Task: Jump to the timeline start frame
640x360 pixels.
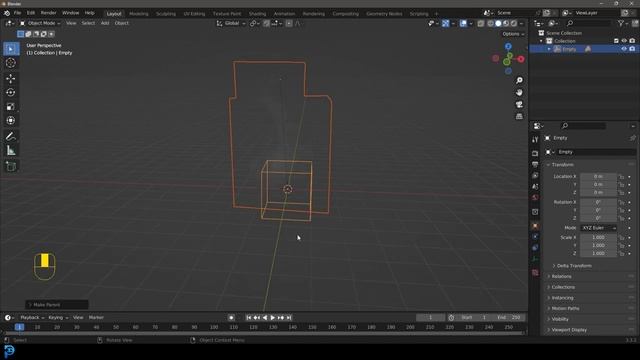Action: (x=249, y=318)
